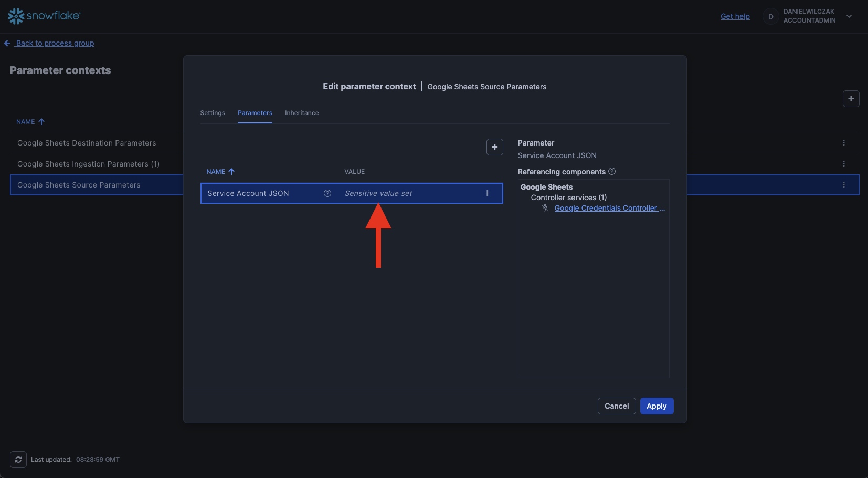Open kebab menu for Google Sheets Source Parameters

click(x=843, y=185)
